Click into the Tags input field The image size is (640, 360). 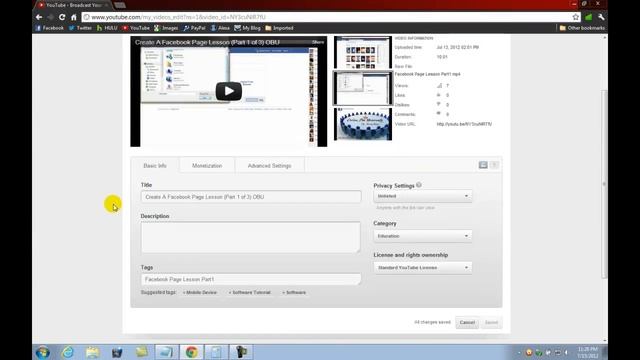point(251,279)
